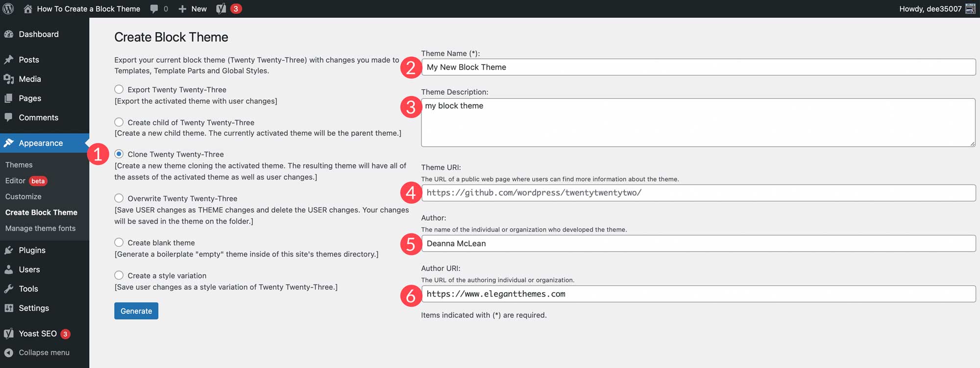Screen dimensions: 980x368
Task: Visit the How To Create a Block Theme site link
Action: click(x=88, y=9)
